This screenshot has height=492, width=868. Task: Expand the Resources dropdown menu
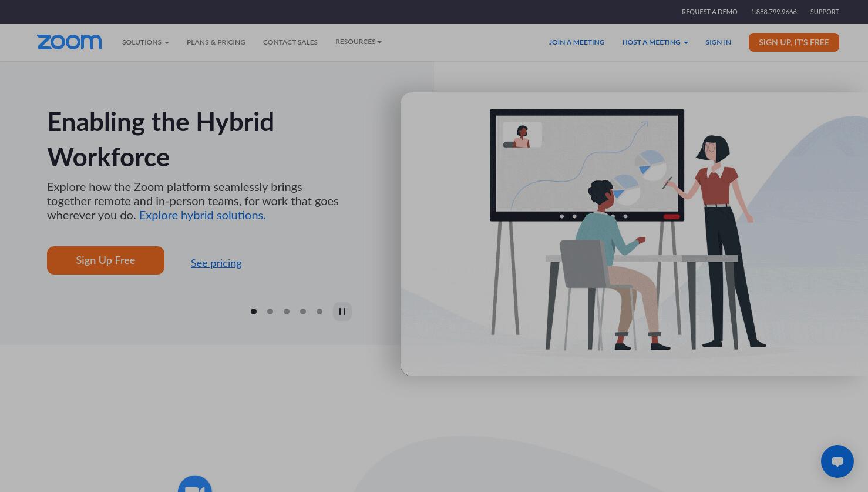tap(358, 42)
